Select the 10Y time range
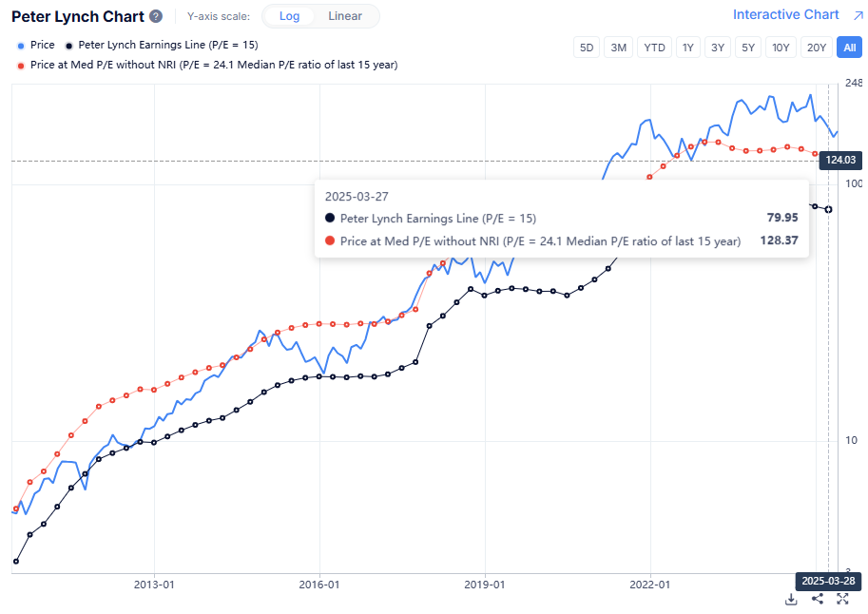This screenshot has width=868, height=614. tap(781, 48)
